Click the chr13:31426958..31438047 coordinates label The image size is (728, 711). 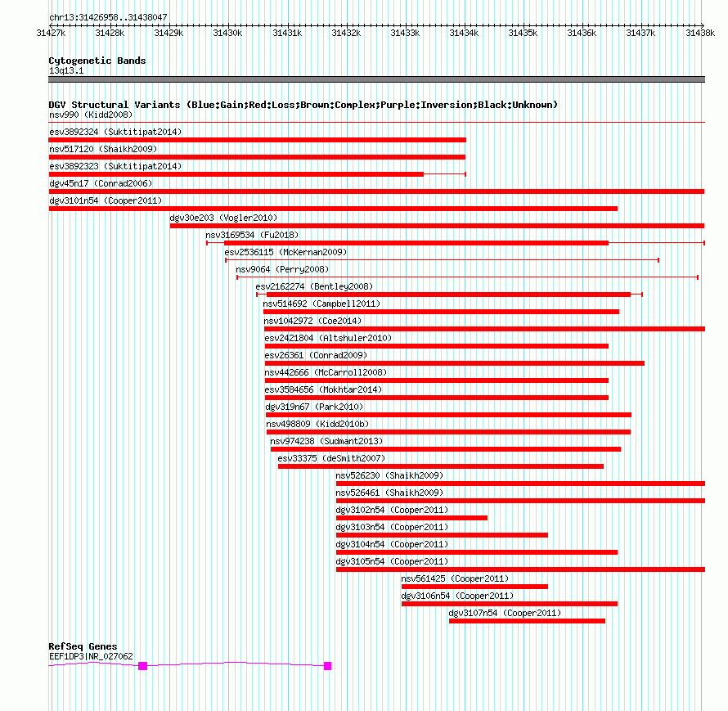tap(108, 17)
